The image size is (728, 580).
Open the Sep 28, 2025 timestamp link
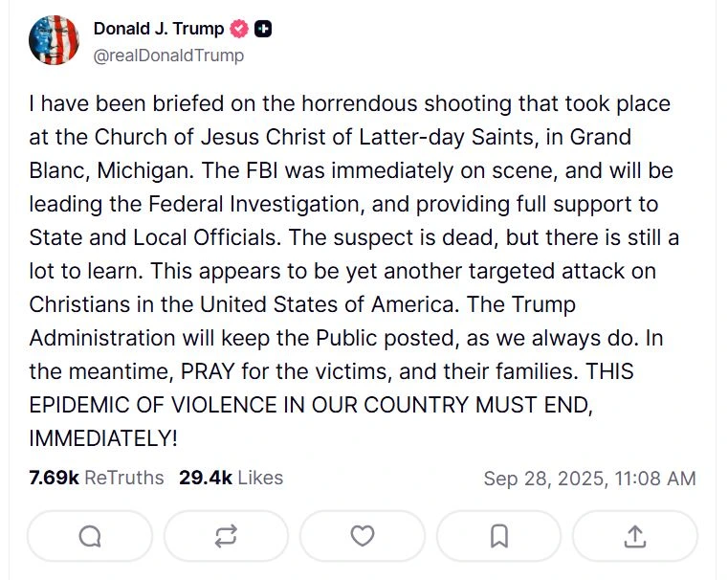589,479
